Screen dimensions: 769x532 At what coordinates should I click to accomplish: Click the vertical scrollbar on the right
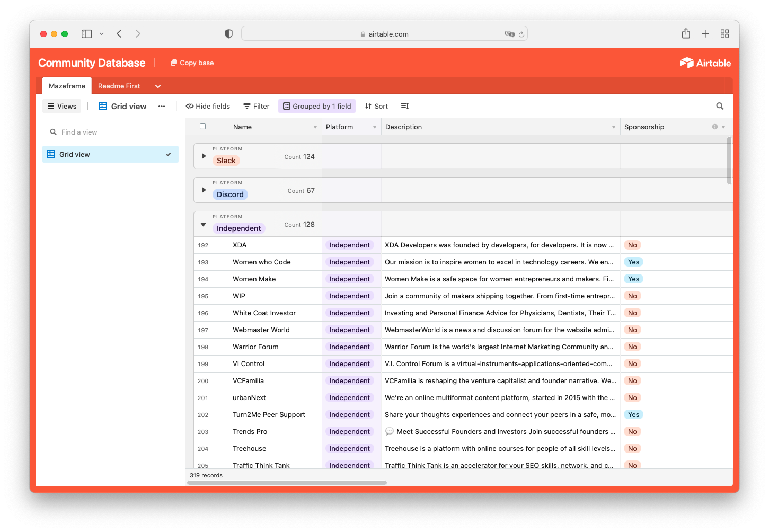pyautogui.click(x=729, y=161)
